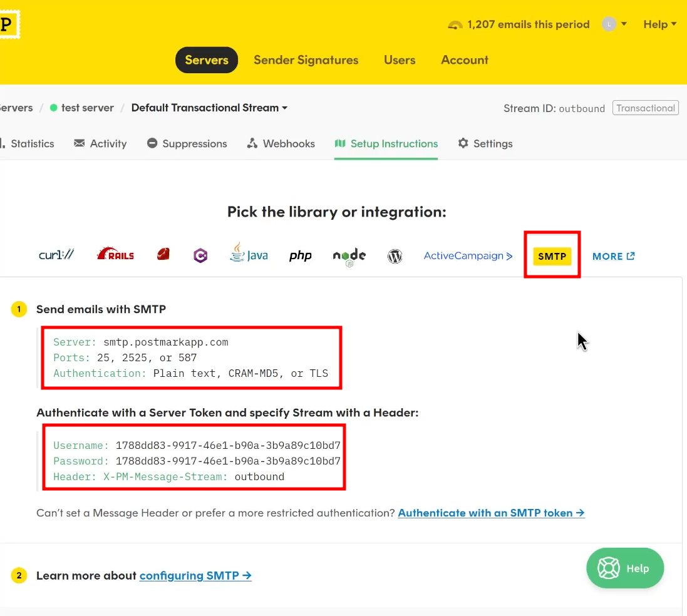
Task: Click the Servers breadcrumb link
Action: pyautogui.click(x=16, y=108)
